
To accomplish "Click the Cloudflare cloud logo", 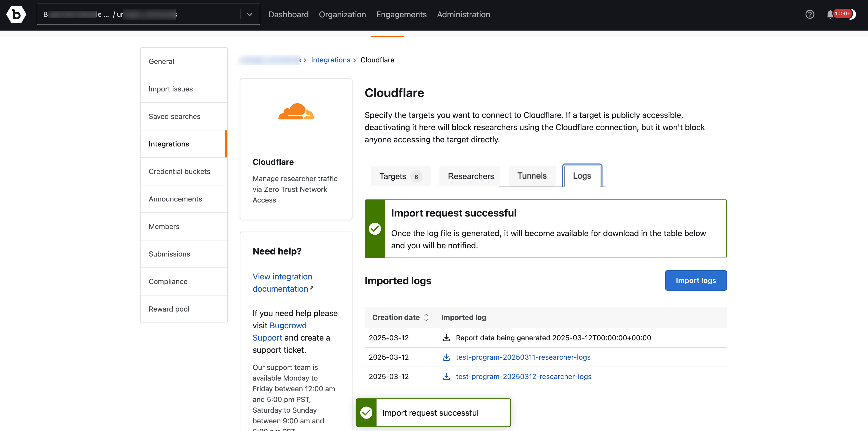I will click(x=296, y=112).
